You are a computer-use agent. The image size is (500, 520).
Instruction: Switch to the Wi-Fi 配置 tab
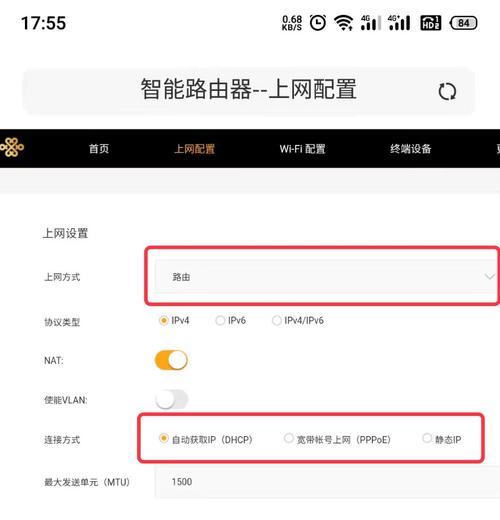[302, 148]
